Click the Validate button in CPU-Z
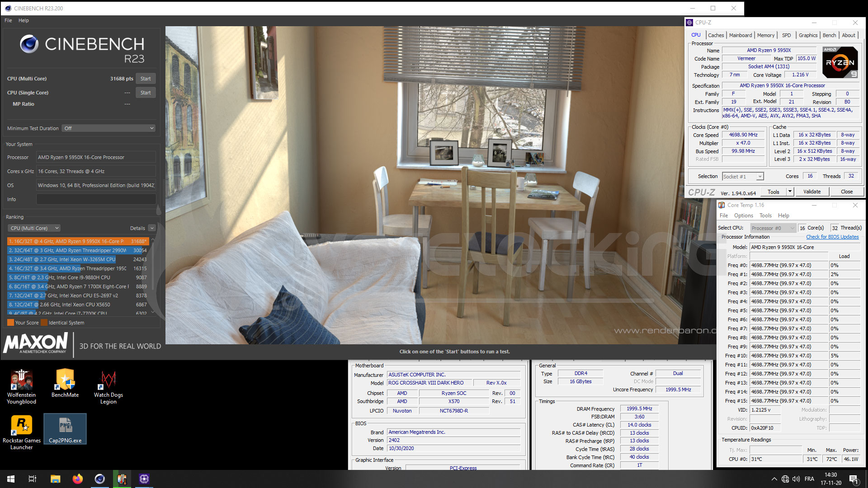868x488 pixels. (812, 191)
